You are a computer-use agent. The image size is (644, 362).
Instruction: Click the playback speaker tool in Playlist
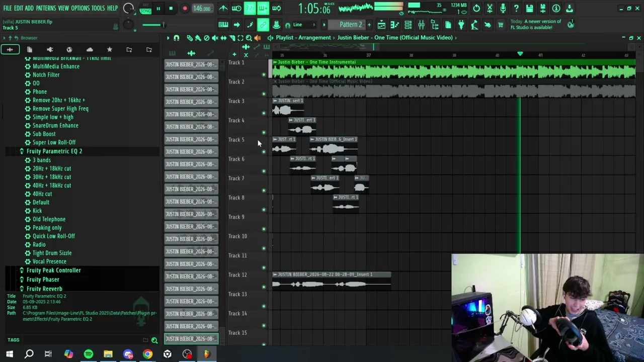[258, 38]
